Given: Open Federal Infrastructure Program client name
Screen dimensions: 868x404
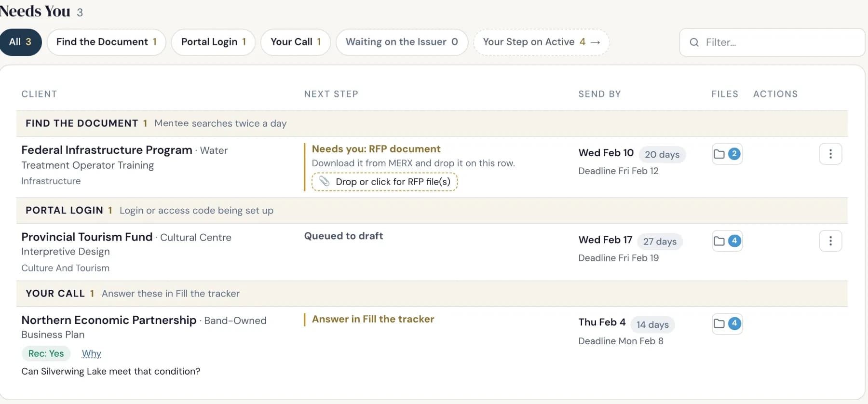Looking at the screenshot, I should tap(107, 150).
